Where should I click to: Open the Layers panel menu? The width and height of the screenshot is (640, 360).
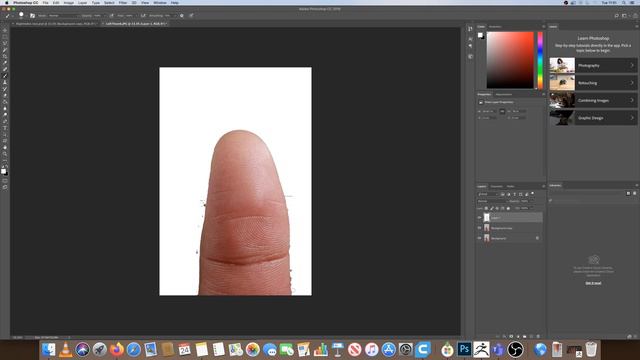543,186
